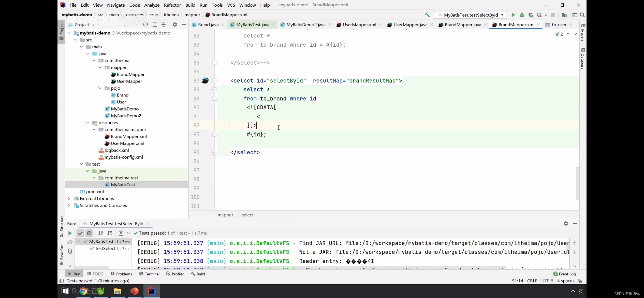The height and width of the screenshot is (298, 644).
Task: Toggle the read-only lock icon in status bar
Action: click(x=581, y=281)
